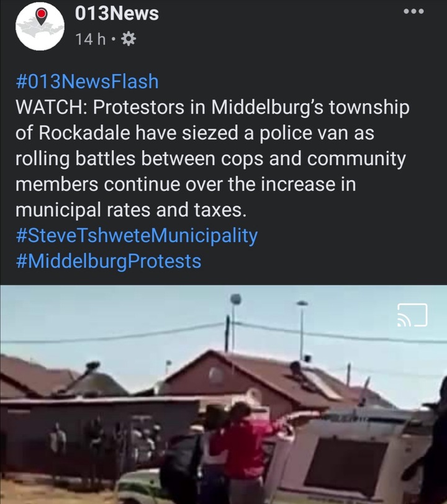The width and height of the screenshot is (447, 504).
Task: Open the #MiddelburgProtests hashtag
Action: pos(109,261)
